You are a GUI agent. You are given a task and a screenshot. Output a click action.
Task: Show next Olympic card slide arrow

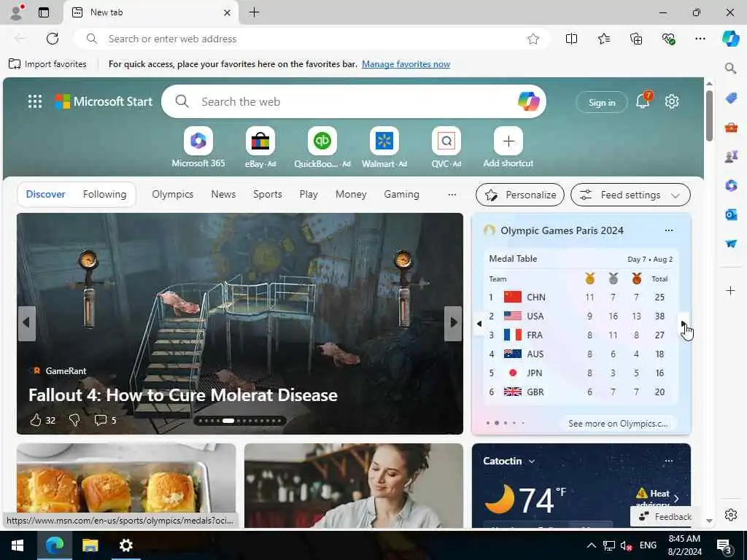[x=684, y=324]
